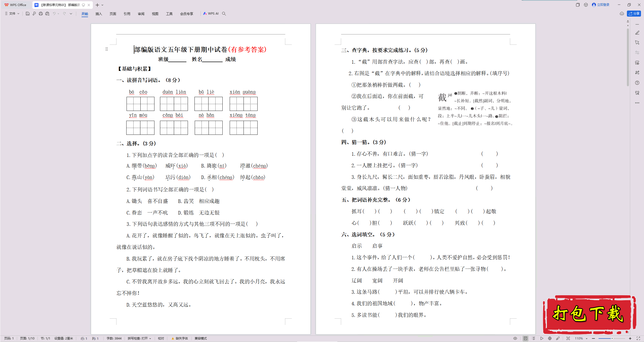Image resolution: width=644 pixels, height=342 pixels.
Task: Click the 3D cube icon in title bar
Action: [x=586, y=5]
